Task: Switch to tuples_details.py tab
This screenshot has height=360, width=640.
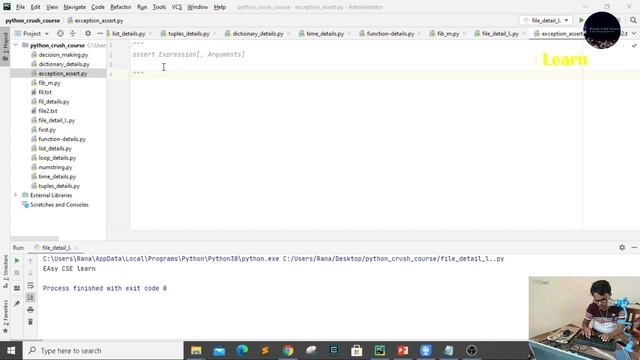Action: 189,33
